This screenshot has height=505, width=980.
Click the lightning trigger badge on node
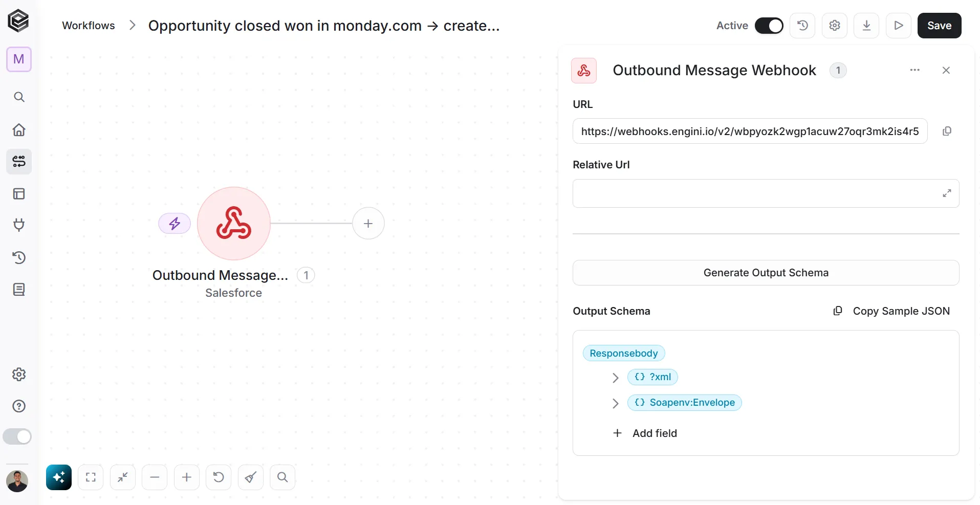coord(175,224)
